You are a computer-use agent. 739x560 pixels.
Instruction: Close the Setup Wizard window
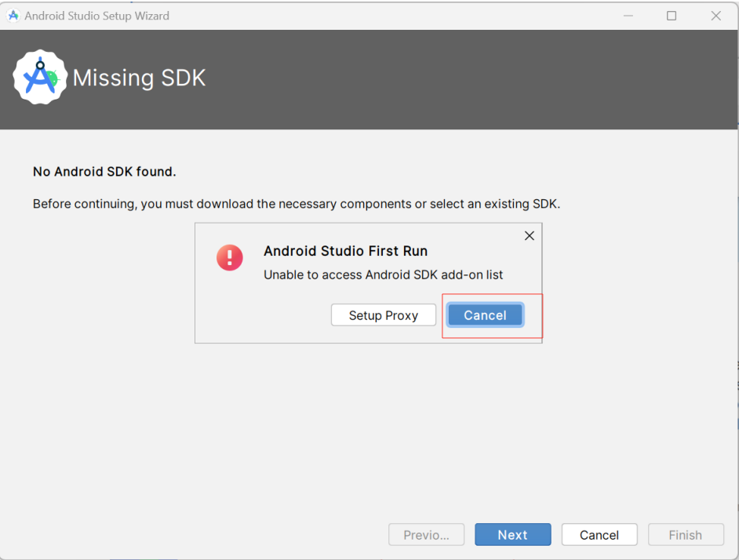[716, 16]
